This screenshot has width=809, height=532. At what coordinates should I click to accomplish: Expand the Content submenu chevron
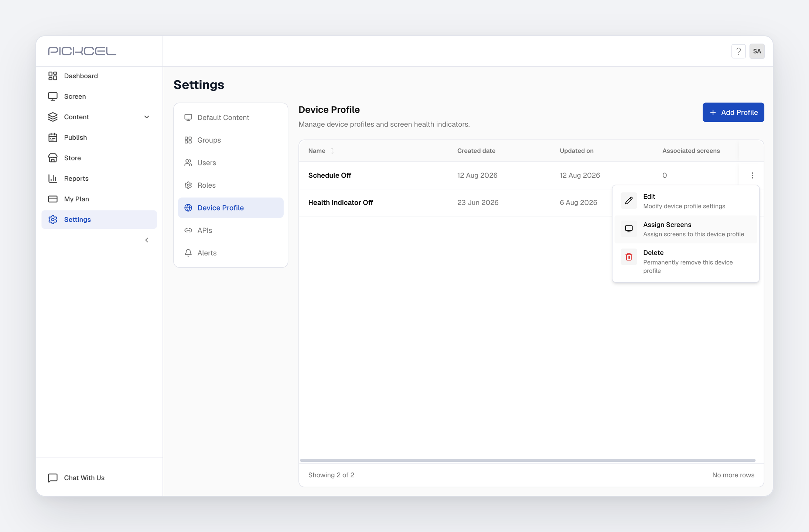pos(147,117)
